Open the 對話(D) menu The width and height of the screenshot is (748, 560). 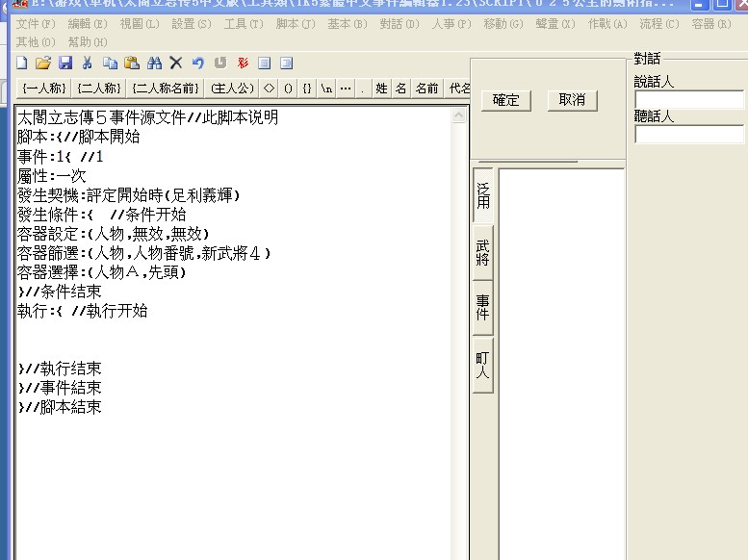pos(400,24)
